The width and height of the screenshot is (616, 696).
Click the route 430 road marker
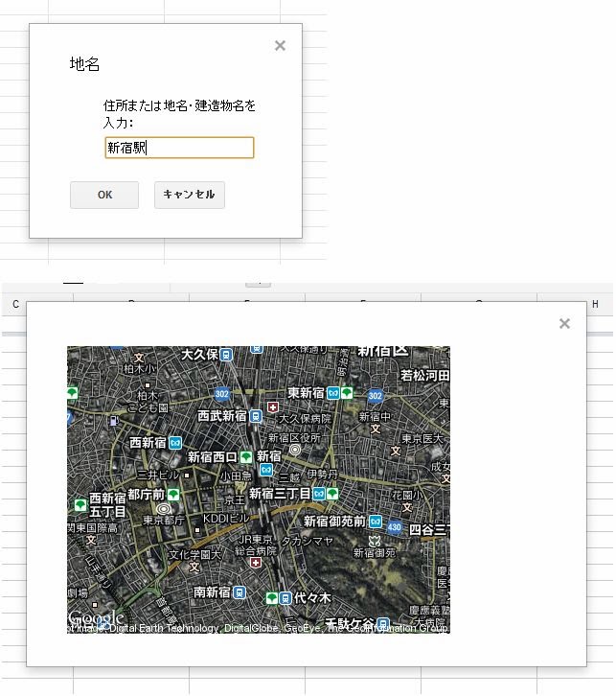(395, 526)
